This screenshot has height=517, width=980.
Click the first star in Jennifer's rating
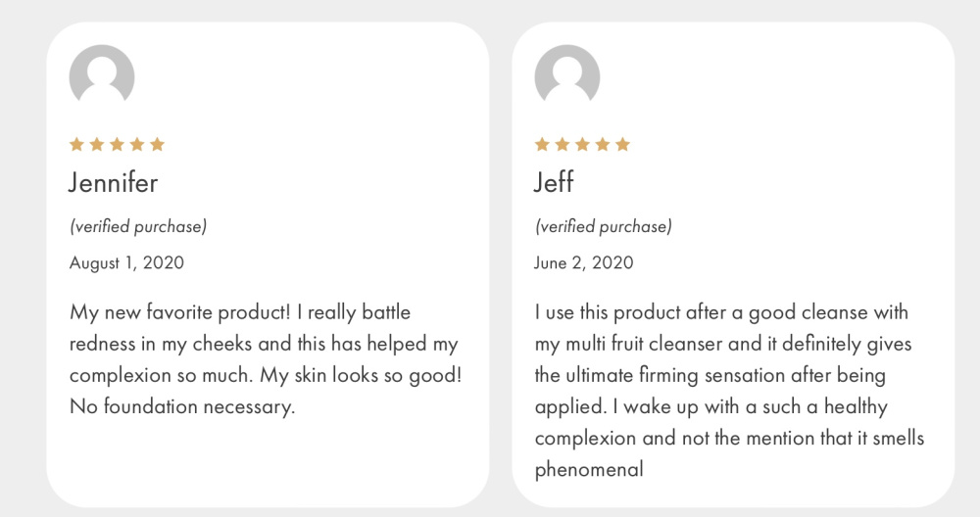(76, 145)
